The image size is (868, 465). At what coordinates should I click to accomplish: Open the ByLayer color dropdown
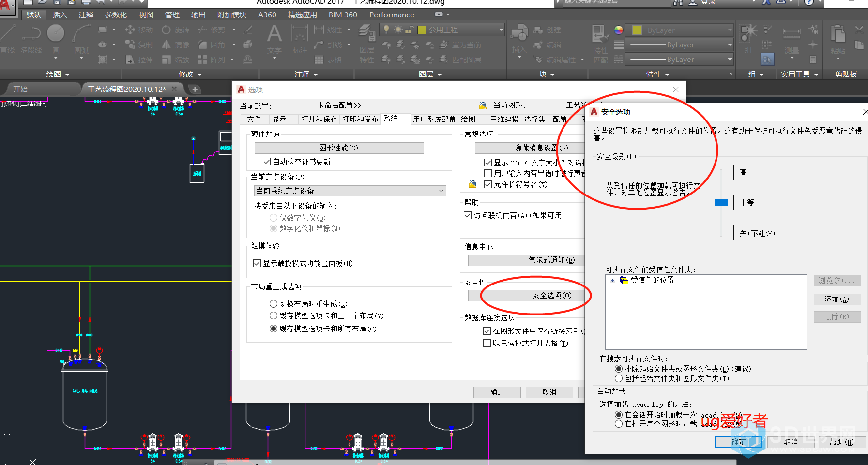click(680, 30)
